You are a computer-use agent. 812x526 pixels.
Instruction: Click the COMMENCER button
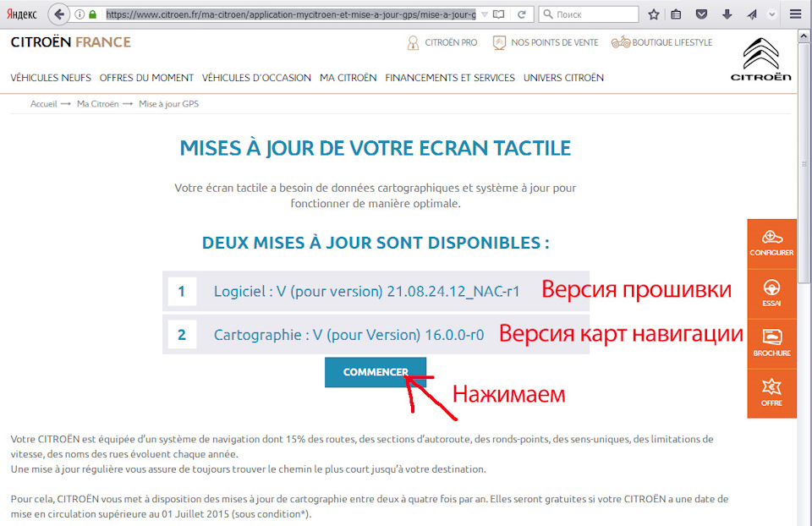click(376, 372)
